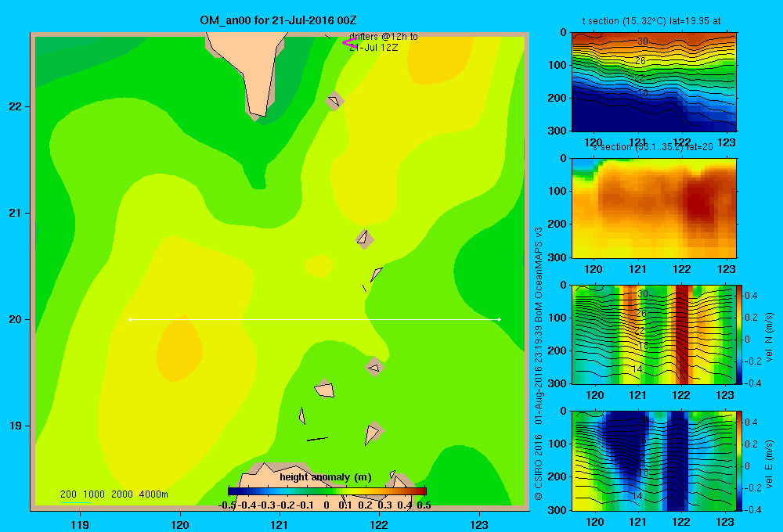Click longitude label 121 on main map axis
The image size is (783, 532).
[280, 524]
